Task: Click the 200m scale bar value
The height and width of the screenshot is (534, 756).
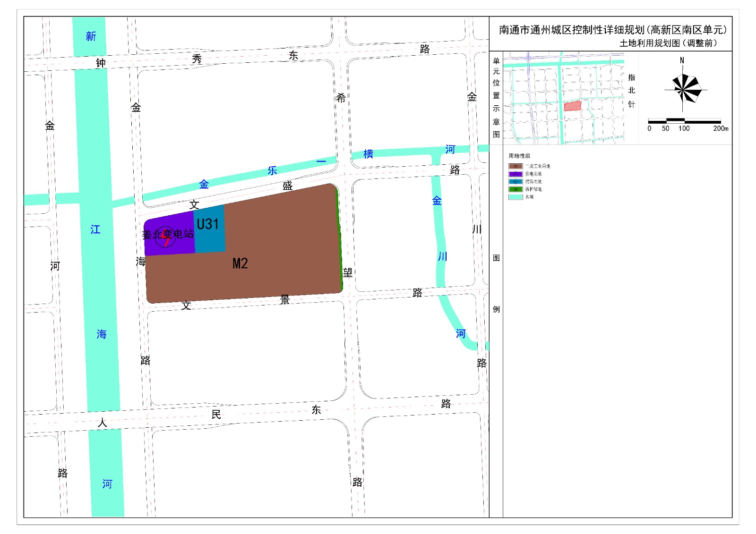Action: click(721, 128)
